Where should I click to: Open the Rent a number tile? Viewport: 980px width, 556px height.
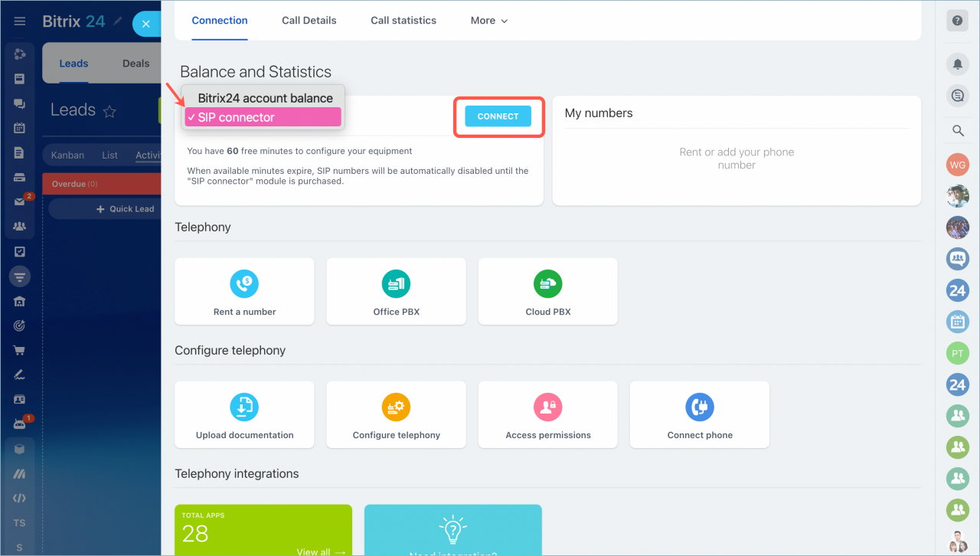click(x=244, y=291)
